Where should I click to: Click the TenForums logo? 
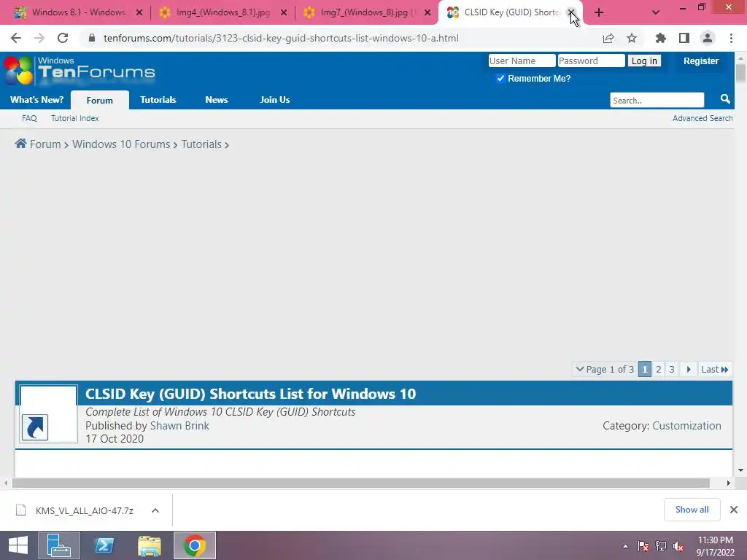(x=80, y=71)
